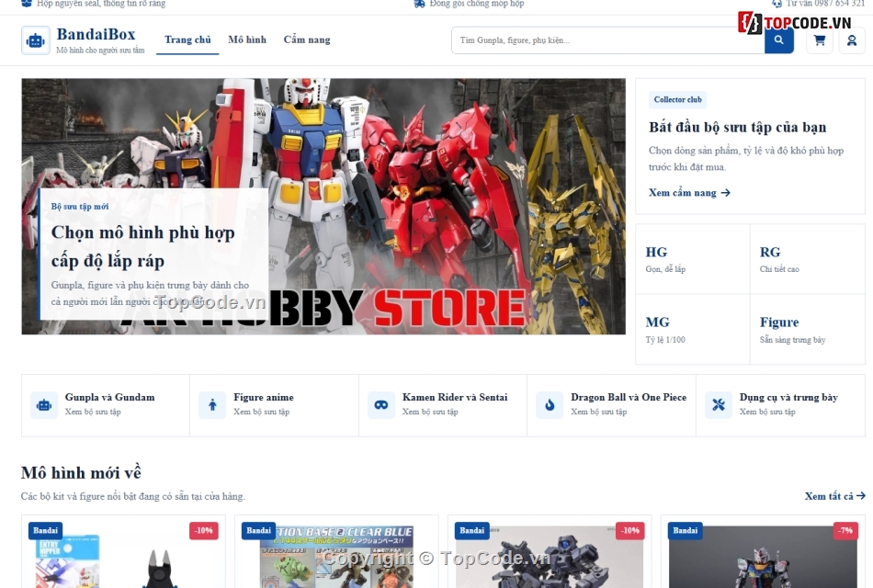The height and width of the screenshot is (588, 873).
Task: Select the Trang chủ nav tab
Action: point(187,40)
